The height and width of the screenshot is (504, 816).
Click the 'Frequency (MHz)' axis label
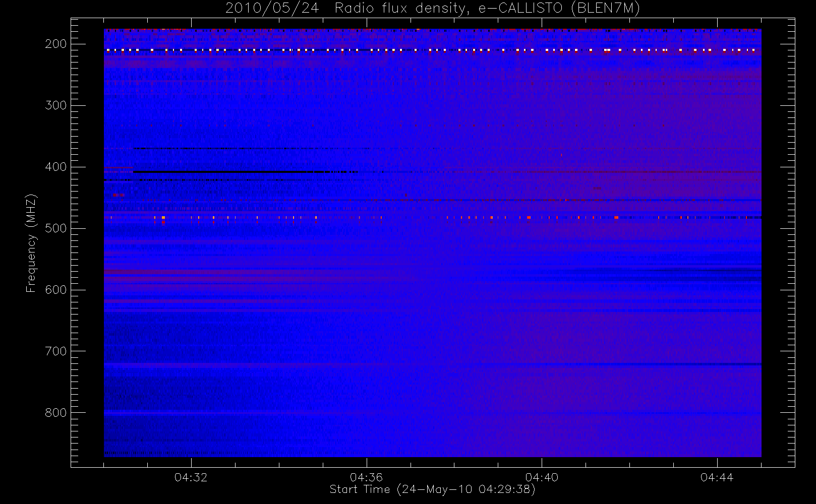pyautogui.click(x=31, y=243)
